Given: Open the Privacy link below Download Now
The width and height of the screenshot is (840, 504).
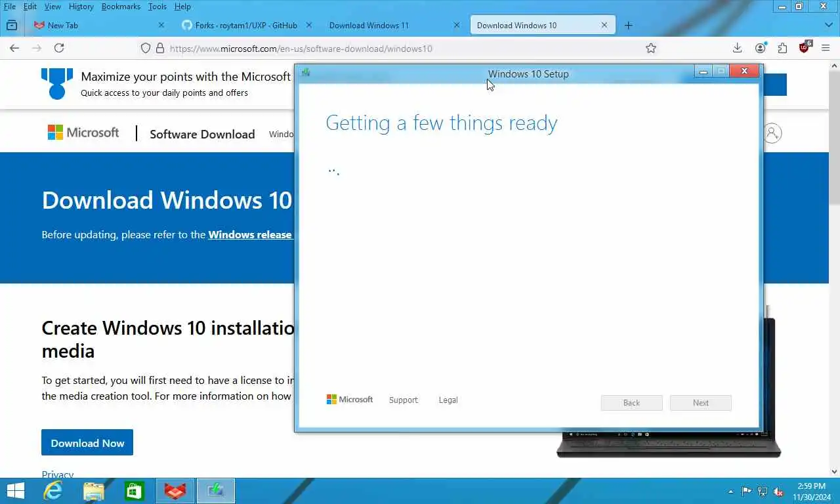Looking at the screenshot, I should pos(58,474).
